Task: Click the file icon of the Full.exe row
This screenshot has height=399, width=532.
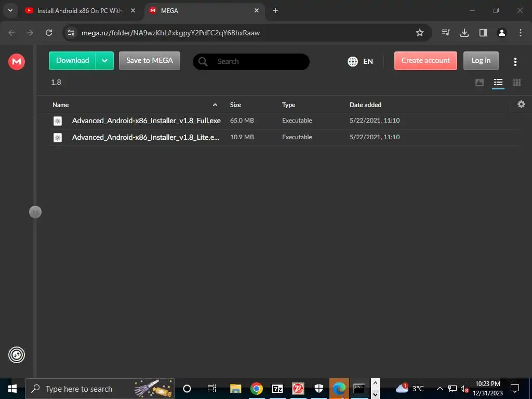Action: 58,121
